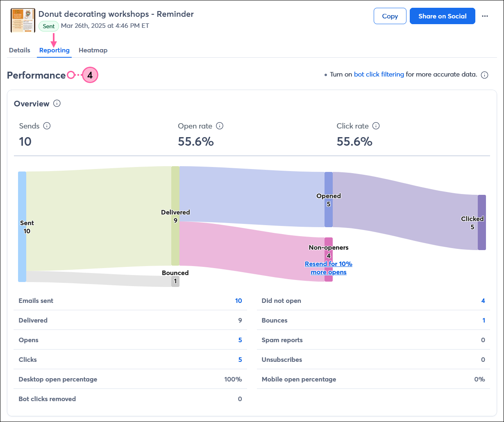The image size is (504, 422).
Task: Open the bot click filtering link
Action: (x=379, y=74)
